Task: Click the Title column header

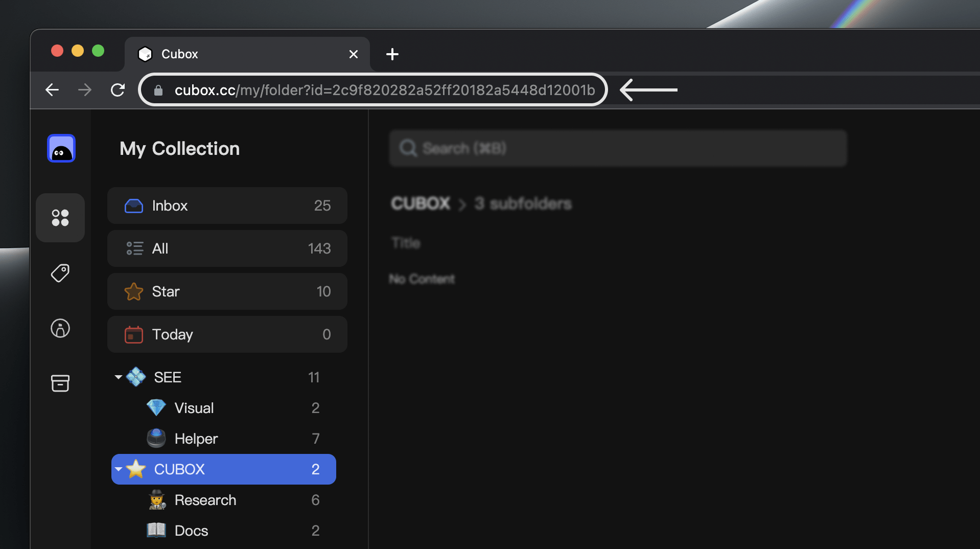Action: [x=406, y=243]
